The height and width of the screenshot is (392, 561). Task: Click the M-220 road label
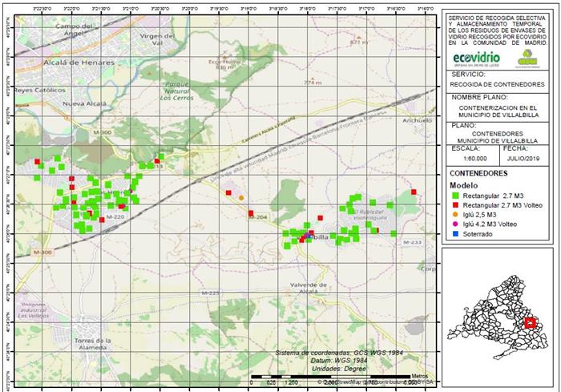pyautogui.click(x=115, y=217)
